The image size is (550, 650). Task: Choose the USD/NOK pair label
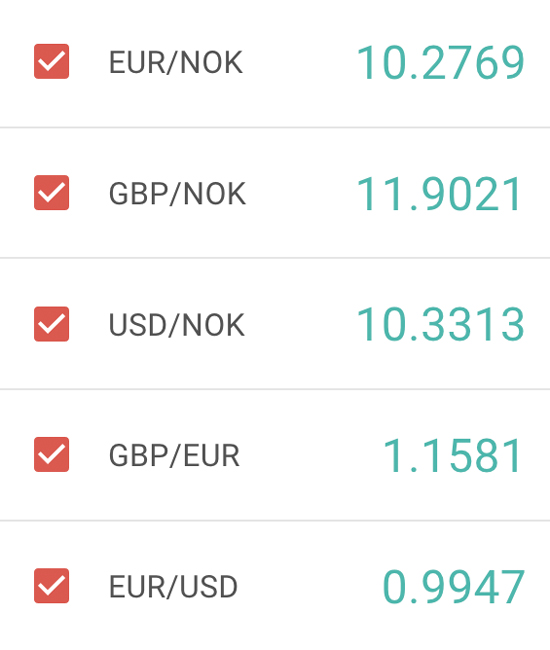177,325
